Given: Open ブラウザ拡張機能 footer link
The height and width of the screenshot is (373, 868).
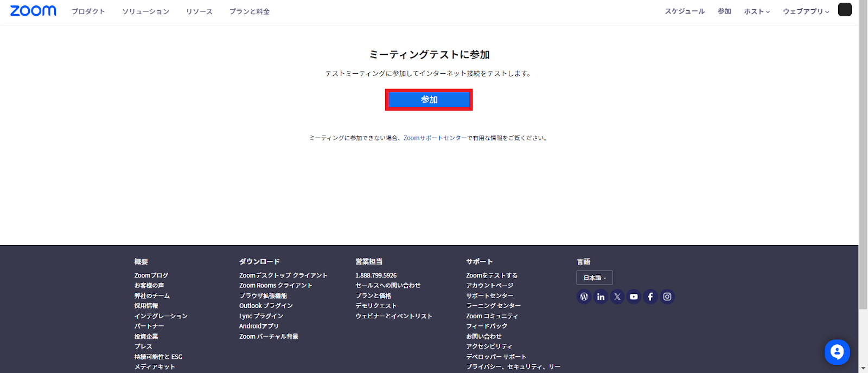Looking at the screenshot, I should pyautogui.click(x=263, y=295).
